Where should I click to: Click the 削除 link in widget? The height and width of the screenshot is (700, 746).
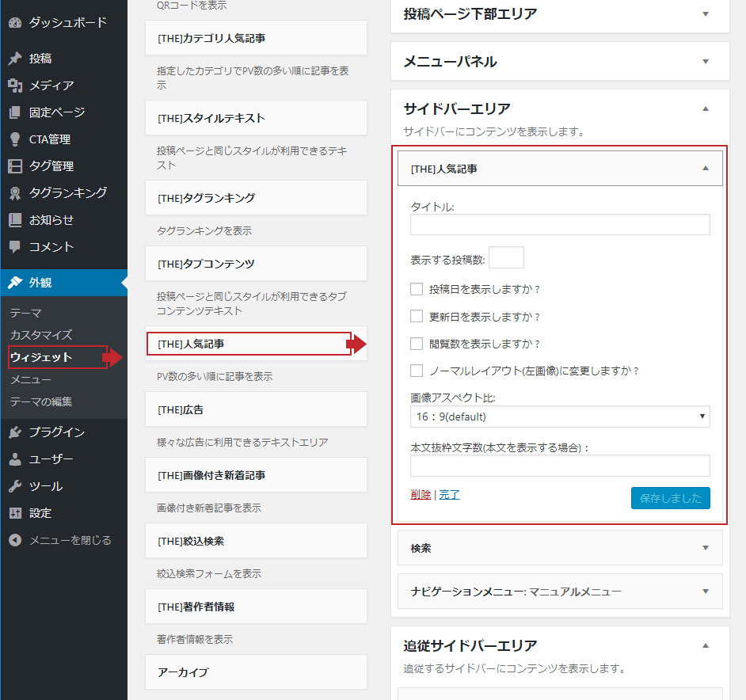[x=421, y=495]
